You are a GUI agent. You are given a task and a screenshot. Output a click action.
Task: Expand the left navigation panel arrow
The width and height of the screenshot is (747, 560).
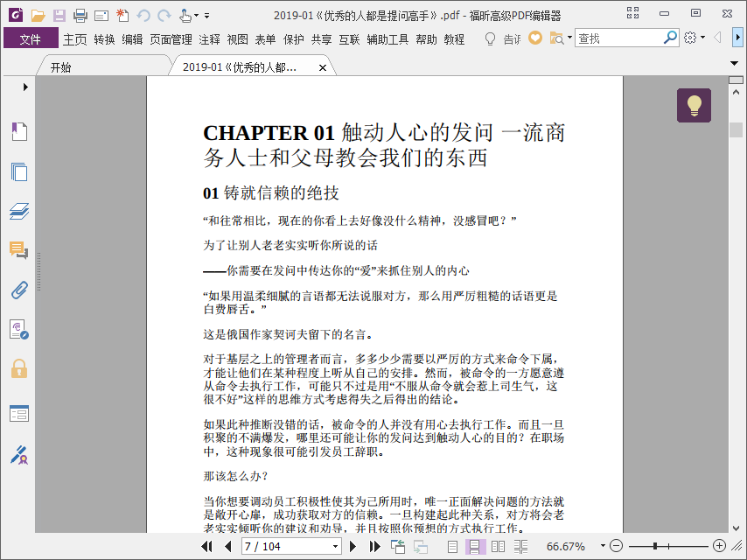click(25, 87)
